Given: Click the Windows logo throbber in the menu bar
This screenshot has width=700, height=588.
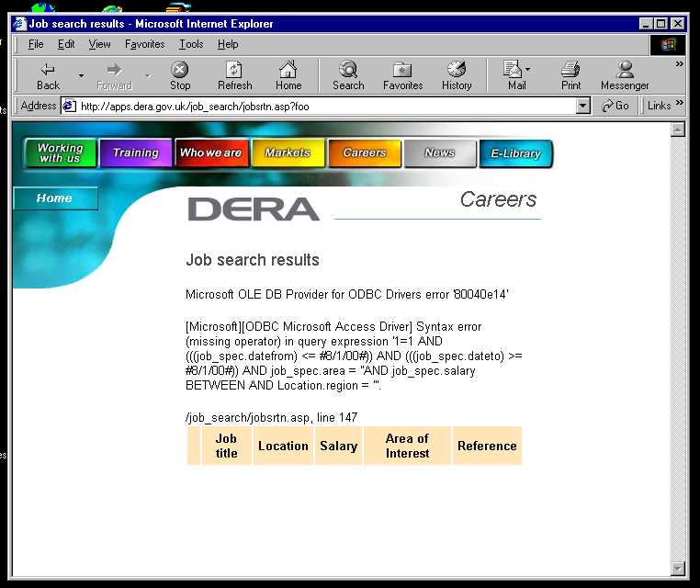Looking at the screenshot, I should [668, 45].
